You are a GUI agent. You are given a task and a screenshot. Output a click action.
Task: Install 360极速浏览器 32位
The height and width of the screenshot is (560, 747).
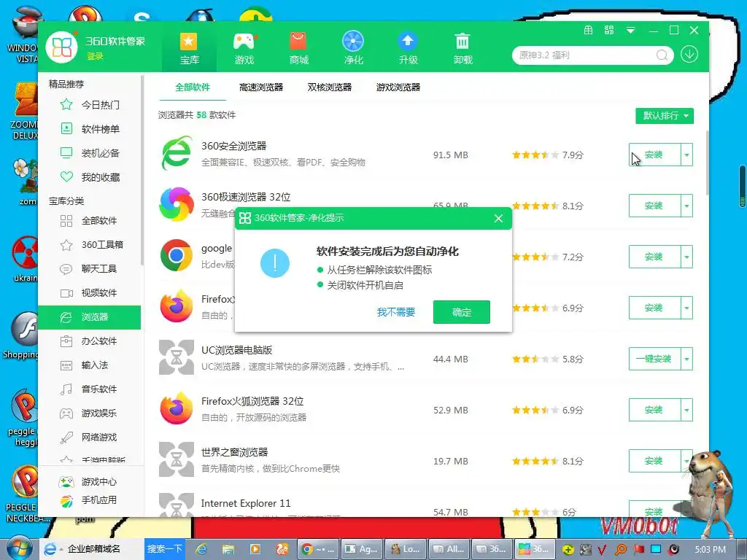(654, 206)
